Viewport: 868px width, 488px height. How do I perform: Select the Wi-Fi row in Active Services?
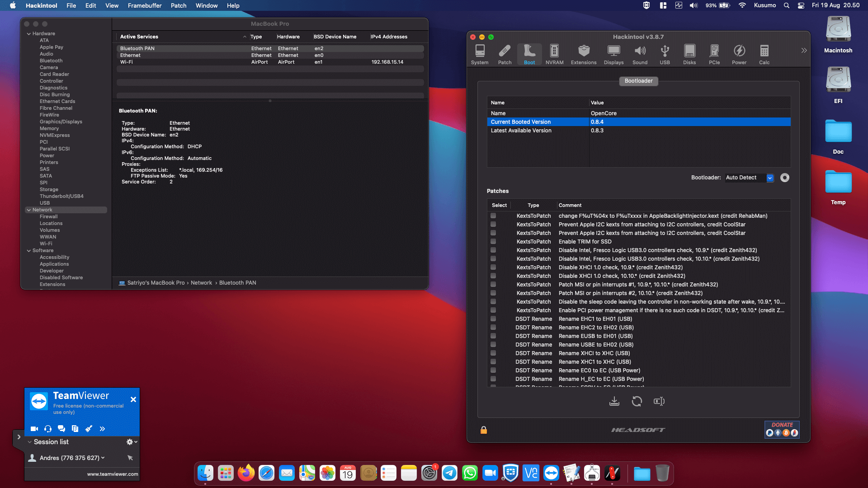(x=270, y=62)
